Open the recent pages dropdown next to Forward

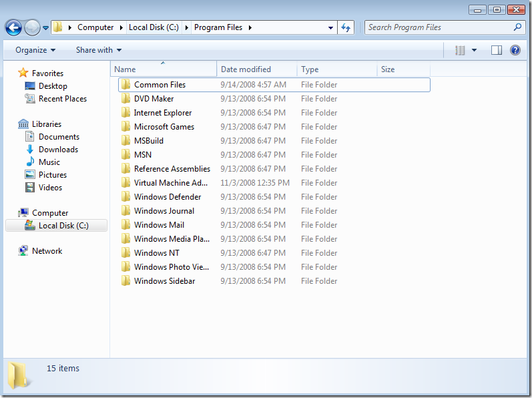point(45,28)
